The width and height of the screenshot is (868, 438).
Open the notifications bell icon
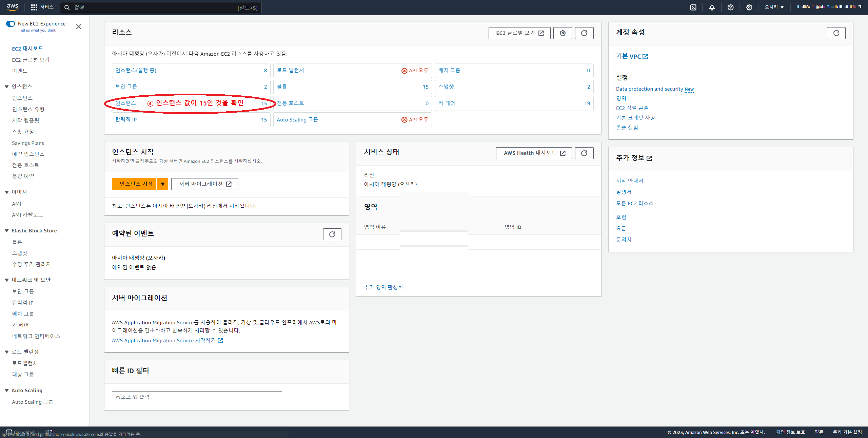[x=712, y=7]
